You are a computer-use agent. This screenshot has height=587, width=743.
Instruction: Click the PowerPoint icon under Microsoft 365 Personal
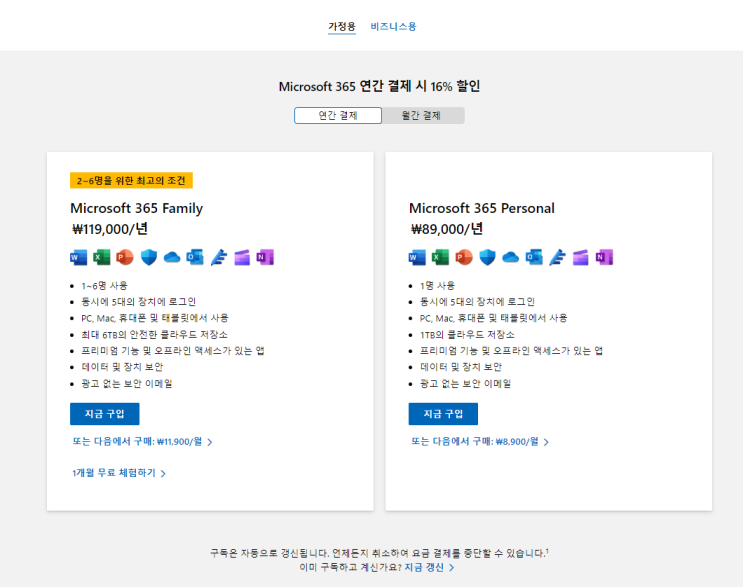pyautogui.click(x=464, y=257)
